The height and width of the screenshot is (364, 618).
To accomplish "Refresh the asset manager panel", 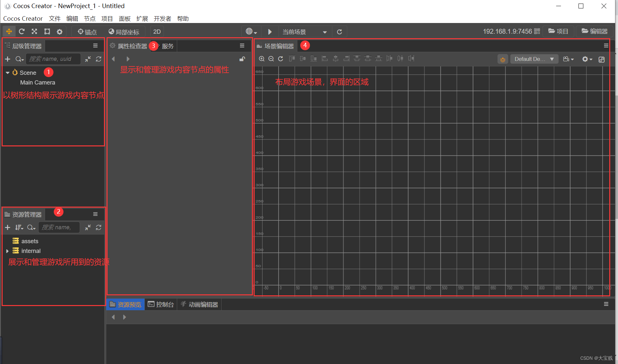I will pos(99,227).
